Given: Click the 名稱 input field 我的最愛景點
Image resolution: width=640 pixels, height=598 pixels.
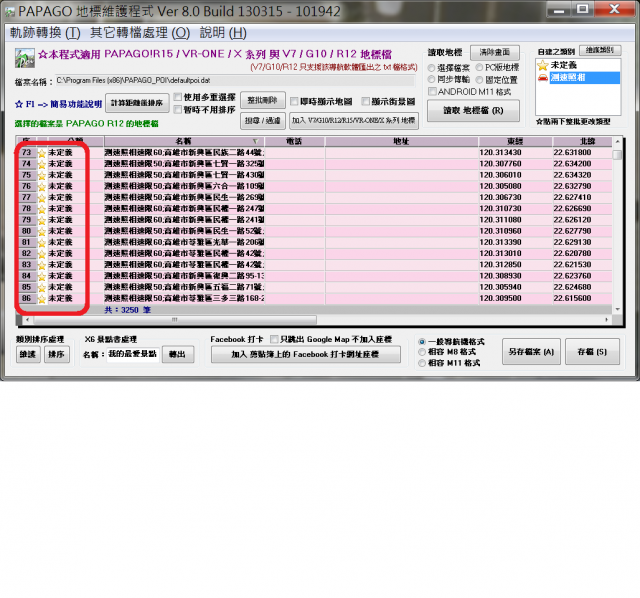Looking at the screenshot, I should [x=133, y=354].
